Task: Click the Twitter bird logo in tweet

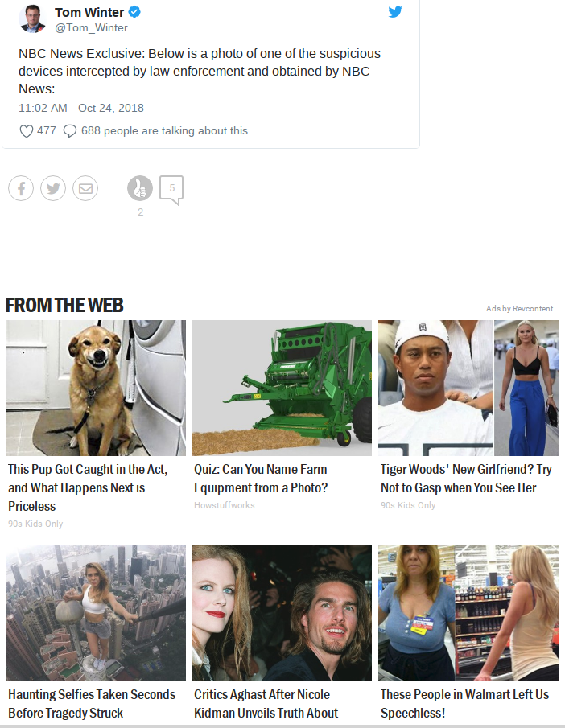Action: 394,12
